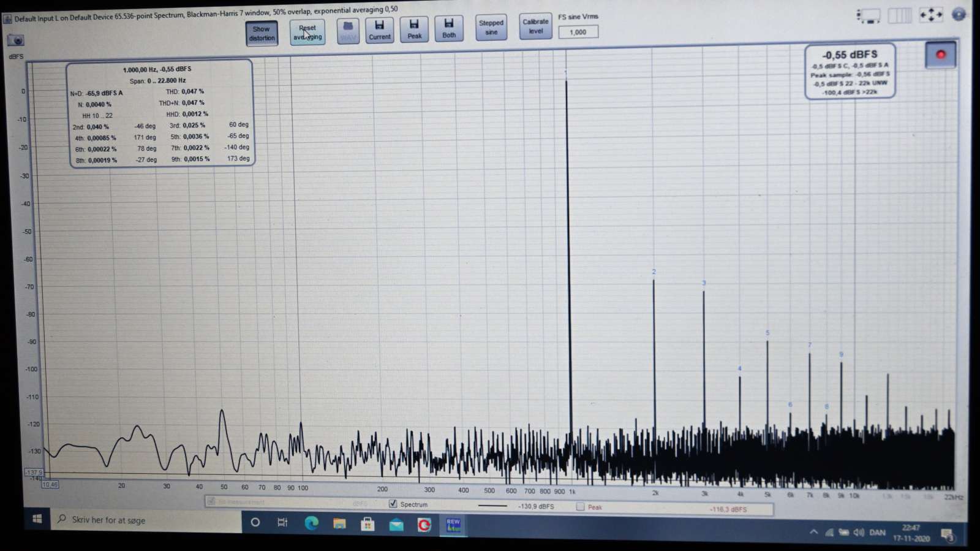Click the -0,55 dBFS level readout
Viewport: 980px width, 551px height.
(x=850, y=55)
